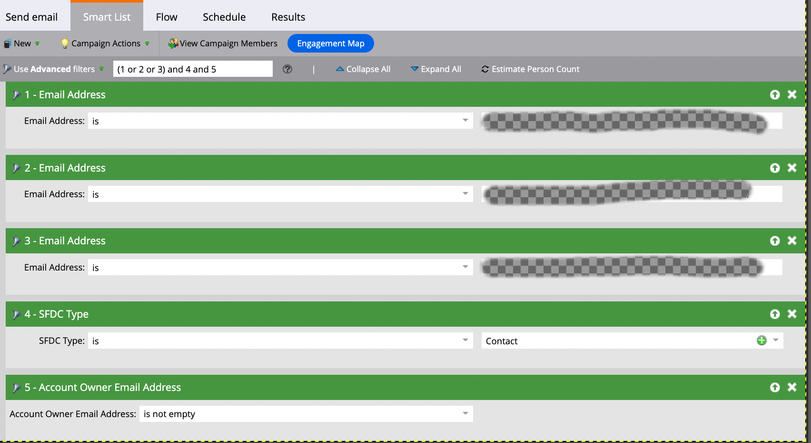Move filter 2 Email Address up
This screenshot has width=811, height=443.
pyautogui.click(x=774, y=167)
